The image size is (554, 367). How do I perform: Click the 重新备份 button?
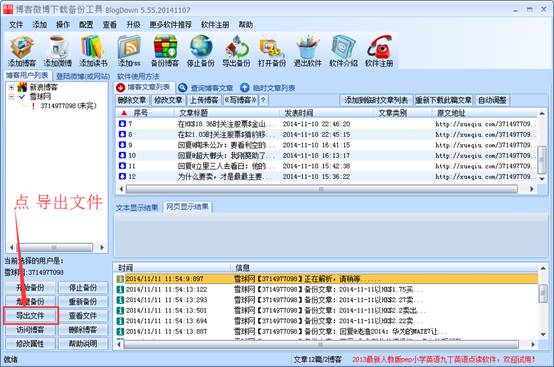pos(83,302)
